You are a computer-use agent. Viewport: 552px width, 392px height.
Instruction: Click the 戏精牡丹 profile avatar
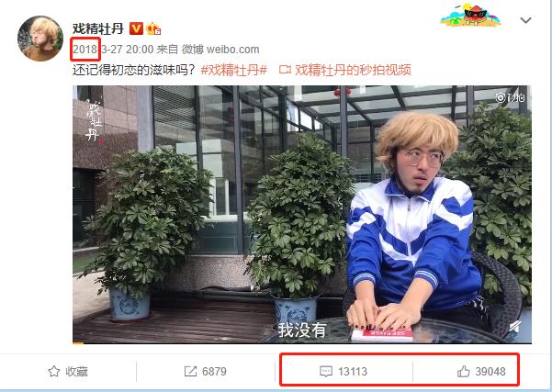point(40,39)
